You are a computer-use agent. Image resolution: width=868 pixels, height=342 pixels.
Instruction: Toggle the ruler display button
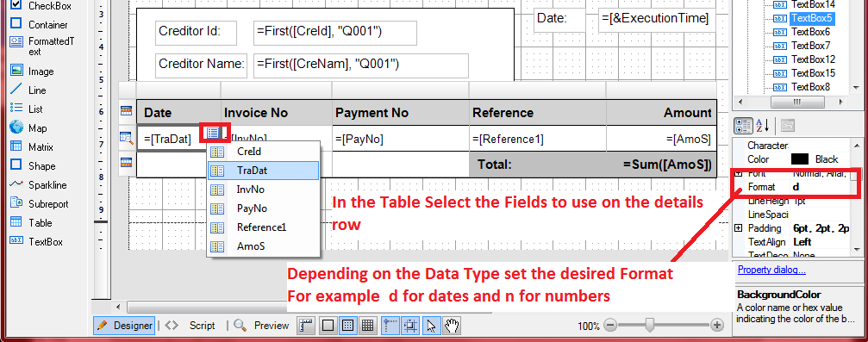[x=306, y=326]
